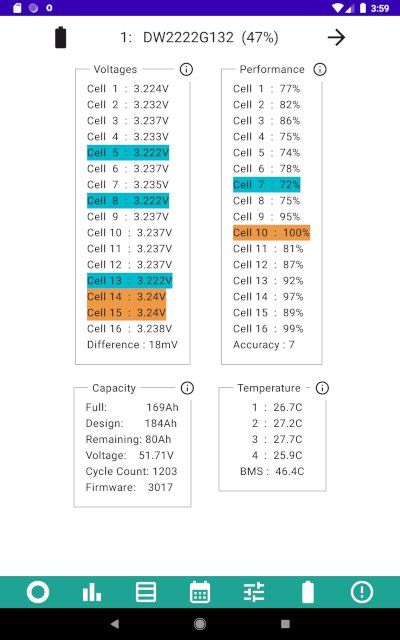
Task: Open the Performance info icon
Action: 320,69
